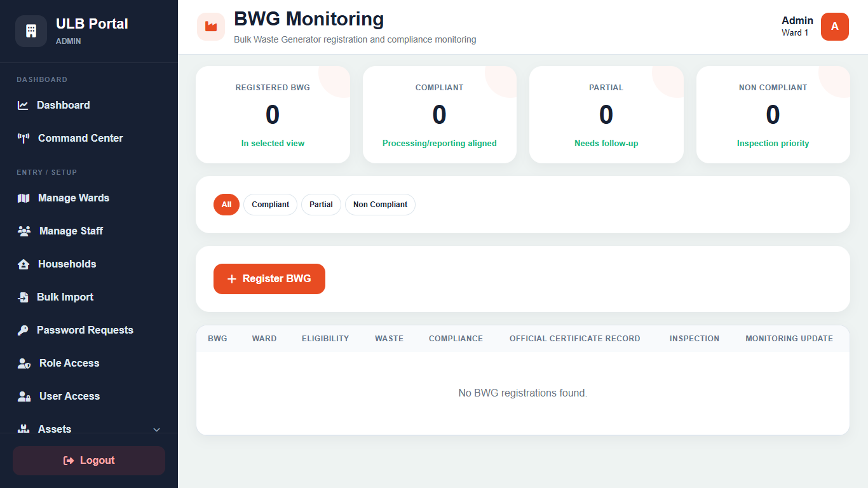The height and width of the screenshot is (488, 868).
Task: Open Command Center from sidebar
Action: pos(89,139)
